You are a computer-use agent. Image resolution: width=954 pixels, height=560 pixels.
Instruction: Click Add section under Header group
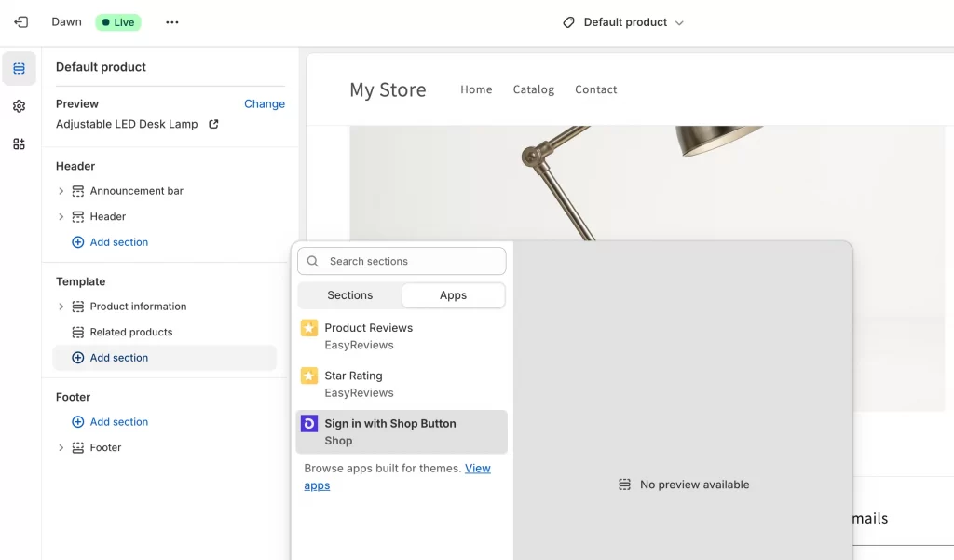(x=110, y=242)
